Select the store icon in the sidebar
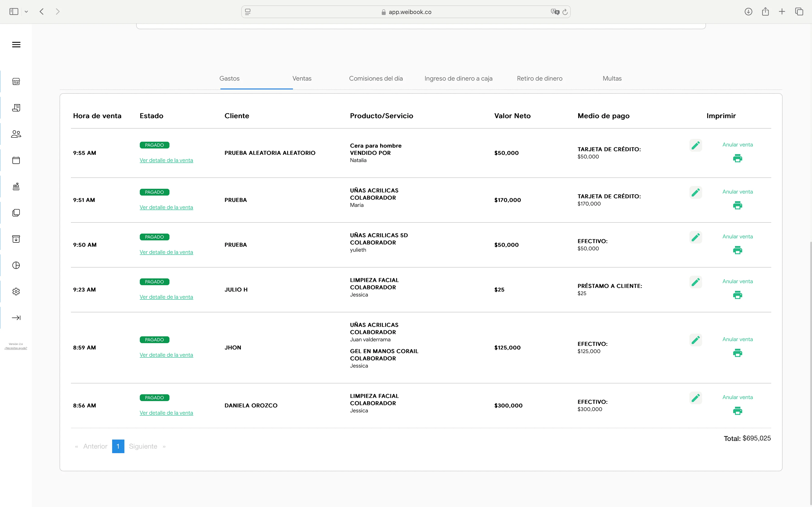Image resolution: width=812 pixels, height=507 pixels. click(x=16, y=81)
